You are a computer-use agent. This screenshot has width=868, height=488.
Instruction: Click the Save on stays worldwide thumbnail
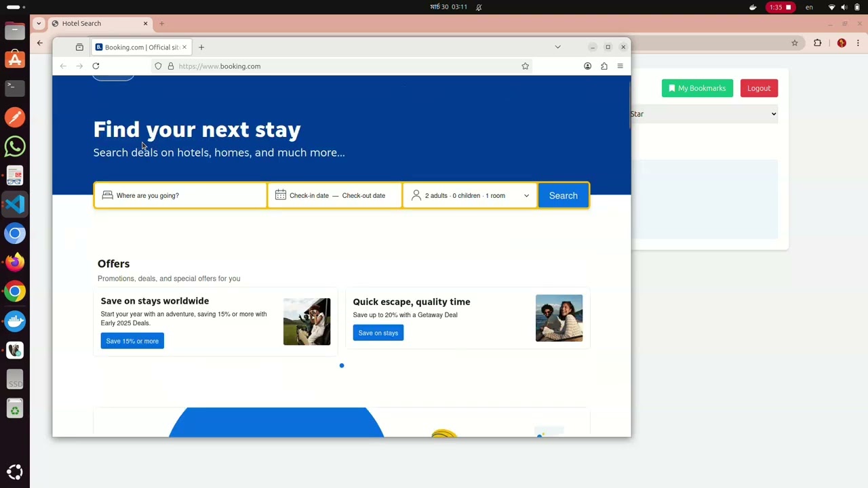tap(307, 321)
